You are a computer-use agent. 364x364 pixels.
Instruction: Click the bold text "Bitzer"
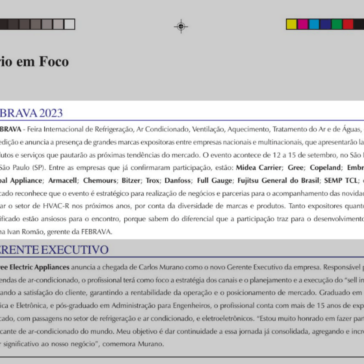pos(131,181)
